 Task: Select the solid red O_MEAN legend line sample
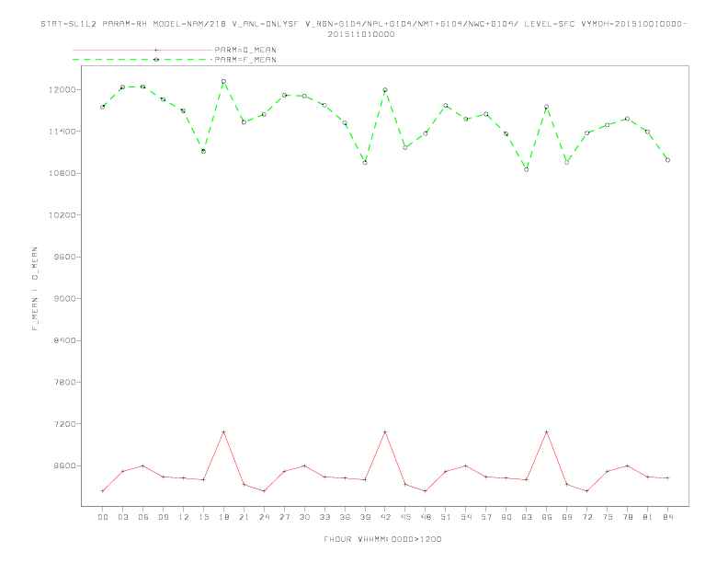click(142, 50)
